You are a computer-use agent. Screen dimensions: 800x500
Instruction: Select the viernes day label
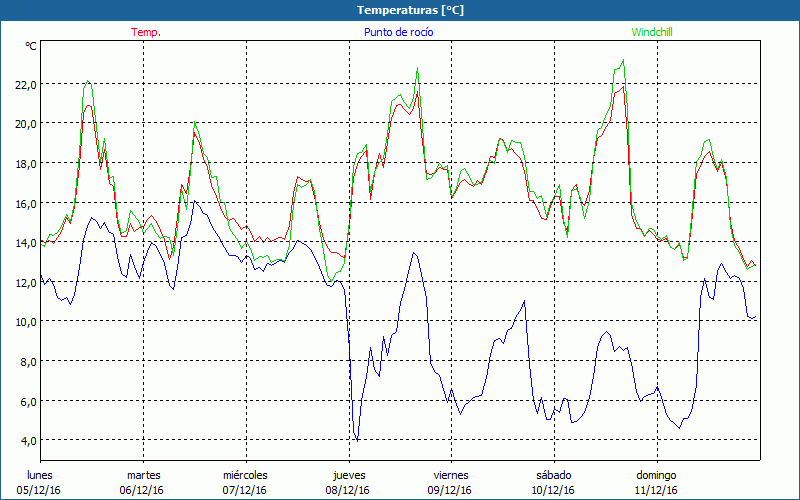coord(450,475)
